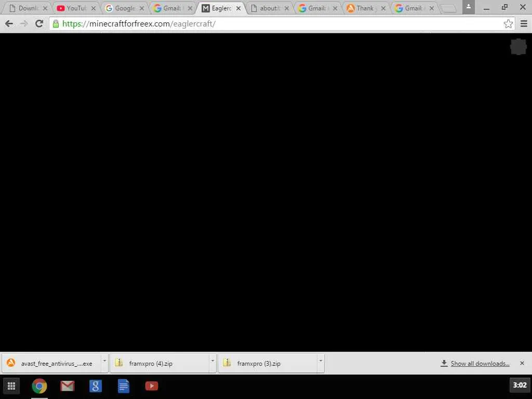
Task: Expand options for framxpro (4).zip download
Action: 212,363
